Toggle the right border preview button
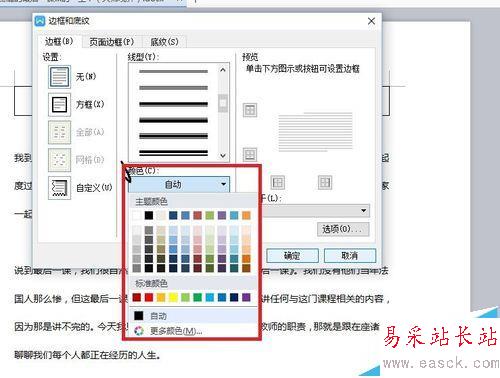This screenshot has height=378, width=500. tap(325, 182)
